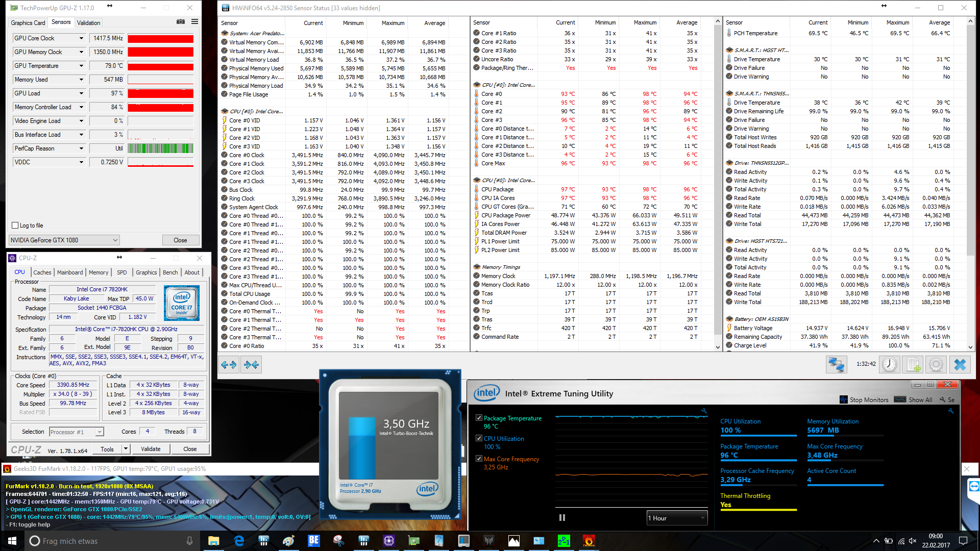The image size is (980, 551).
Task: Click the GPU-Z screenshot camera icon
Action: coord(181,22)
